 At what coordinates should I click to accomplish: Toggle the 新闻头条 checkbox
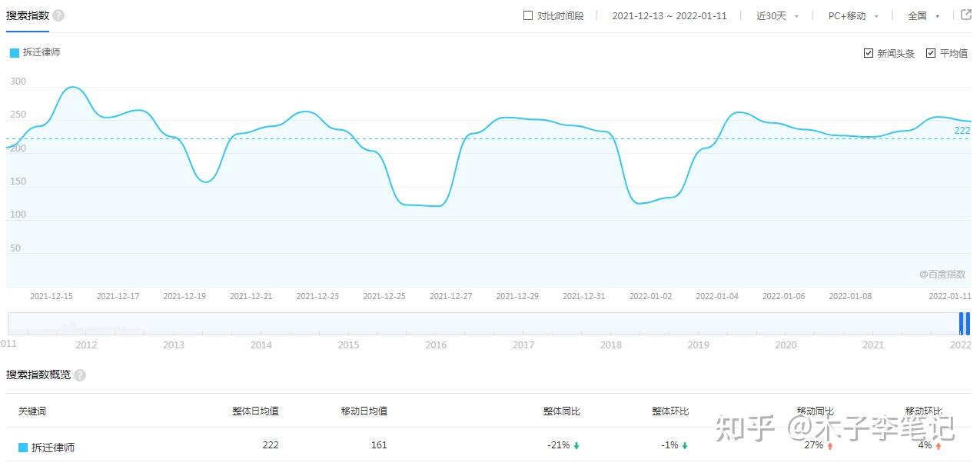(x=869, y=53)
